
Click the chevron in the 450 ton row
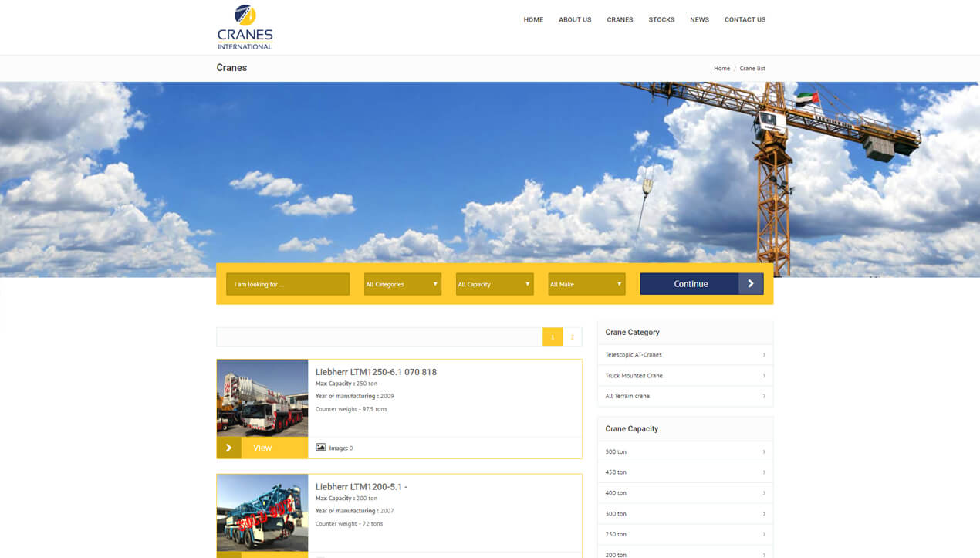[x=764, y=472]
